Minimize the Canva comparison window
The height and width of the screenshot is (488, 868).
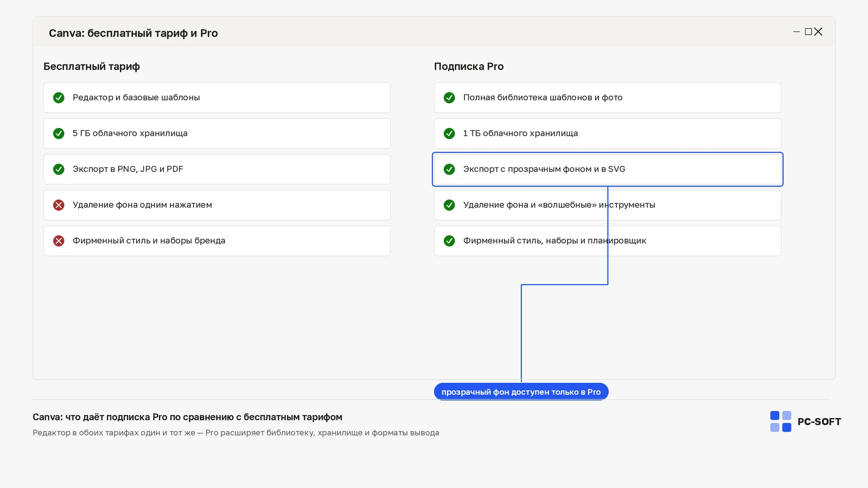796,32
